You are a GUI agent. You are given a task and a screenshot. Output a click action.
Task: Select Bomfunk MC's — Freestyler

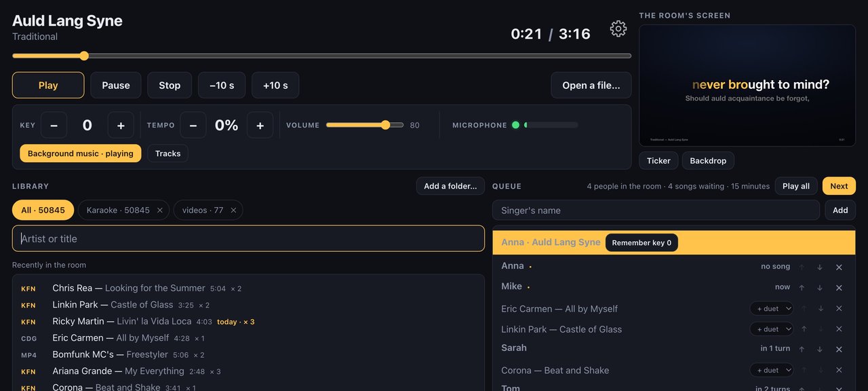pos(248,355)
